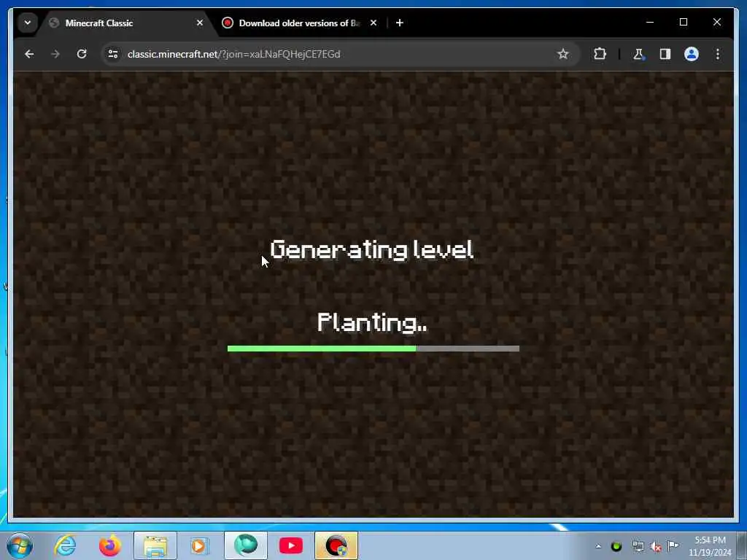Open the Windows Start menu
This screenshot has width=747, height=560.
click(20, 545)
